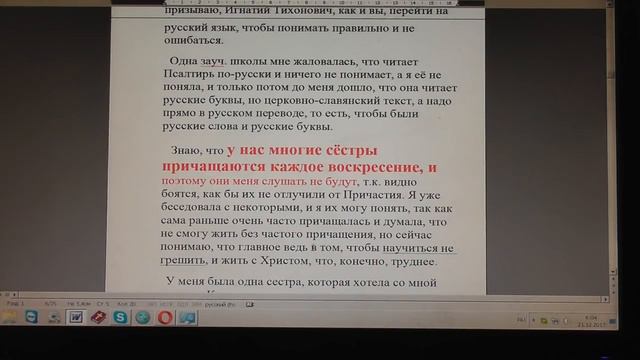Click the word 'церковно-славянский' in the document
Screen dimensions: 640x360
pos(322,100)
